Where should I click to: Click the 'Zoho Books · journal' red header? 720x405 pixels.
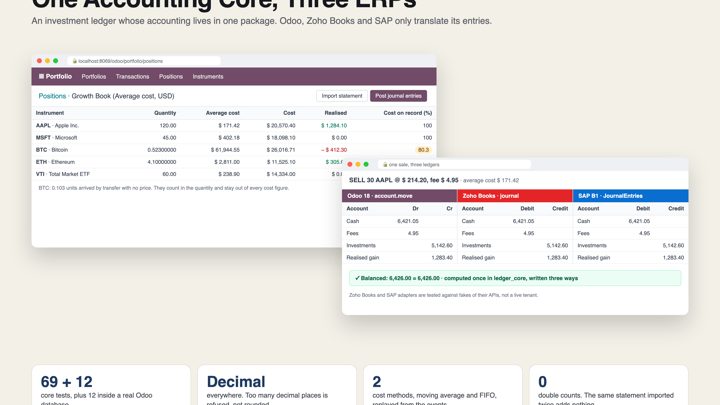pos(515,196)
